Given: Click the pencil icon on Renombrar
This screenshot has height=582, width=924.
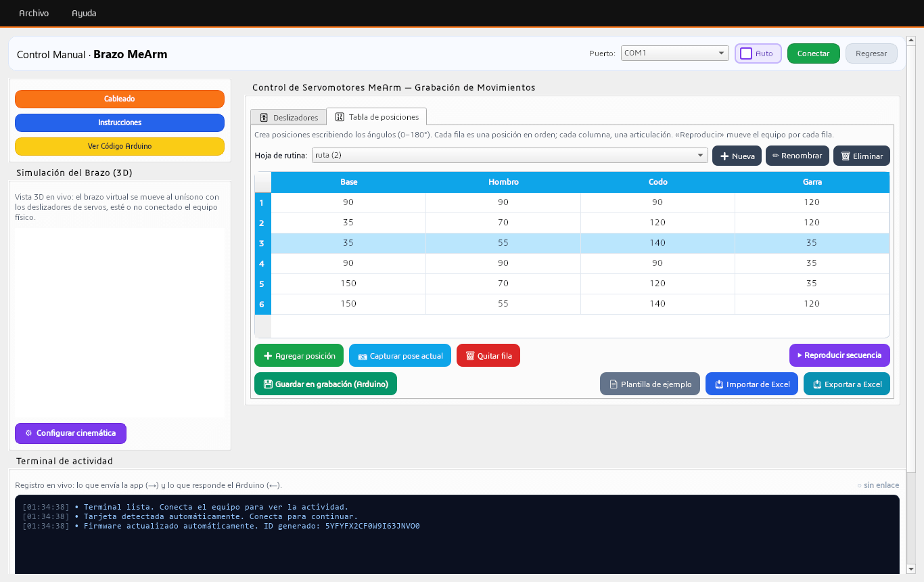Looking at the screenshot, I should (776, 156).
